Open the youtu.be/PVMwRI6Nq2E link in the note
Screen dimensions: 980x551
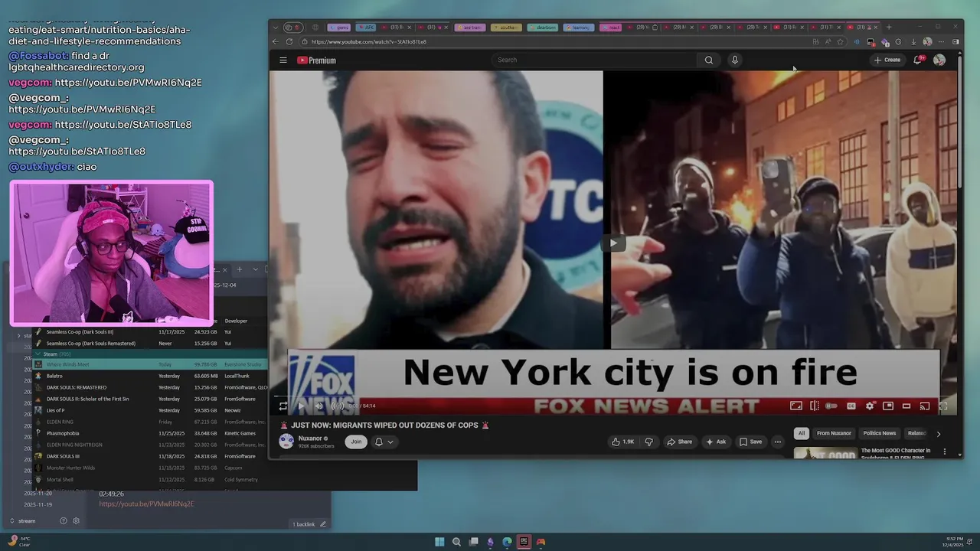click(146, 504)
